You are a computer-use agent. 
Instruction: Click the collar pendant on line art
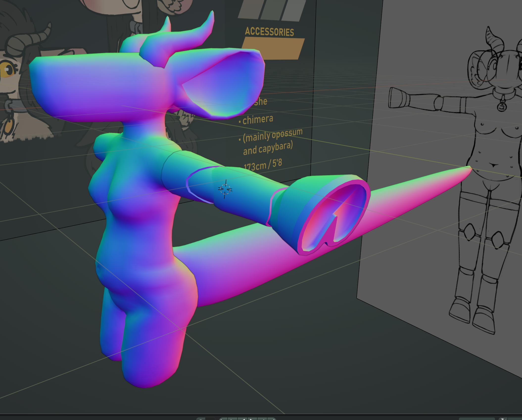pos(502,107)
